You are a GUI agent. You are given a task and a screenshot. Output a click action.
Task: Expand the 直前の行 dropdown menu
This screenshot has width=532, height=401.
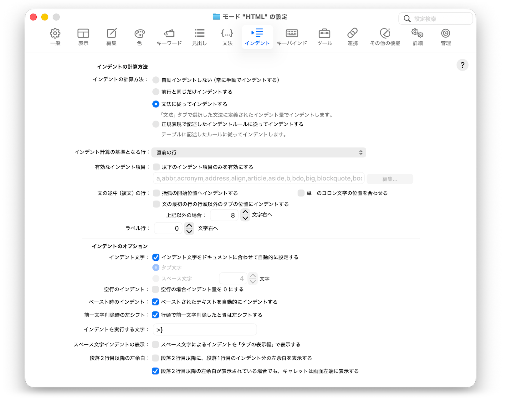[258, 153]
